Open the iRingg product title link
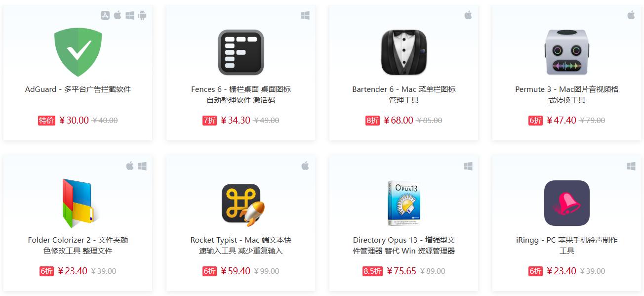This screenshot has height=296, width=644. (x=567, y=246)
